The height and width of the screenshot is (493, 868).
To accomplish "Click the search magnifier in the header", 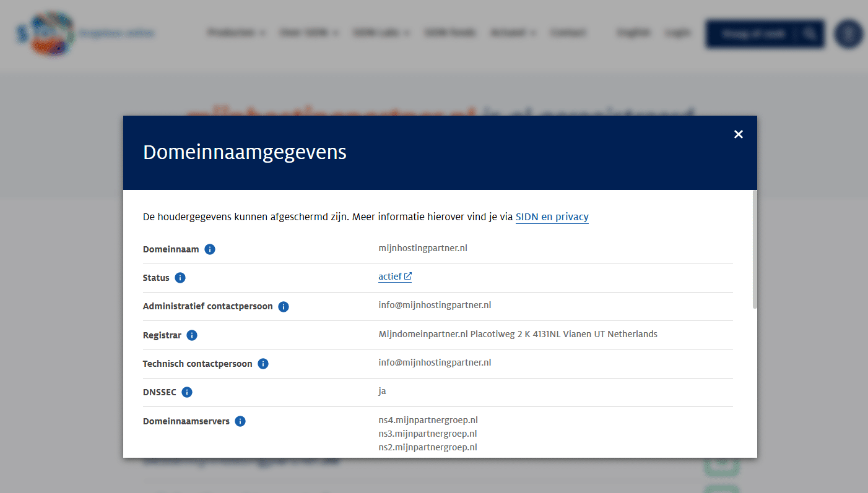I will pos(810,34).
